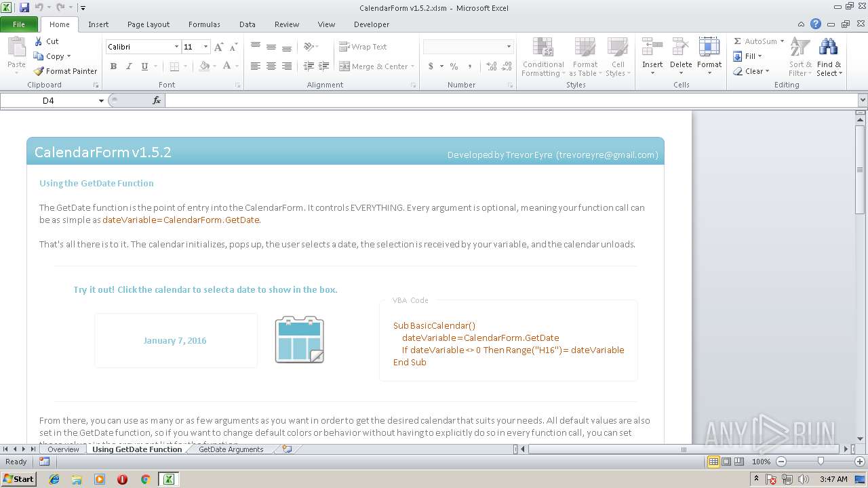The height and width of the screenshot is (488, 868).
Task: Expand the Name Box dropdown arrow
Action: click(x=101, y=100)
